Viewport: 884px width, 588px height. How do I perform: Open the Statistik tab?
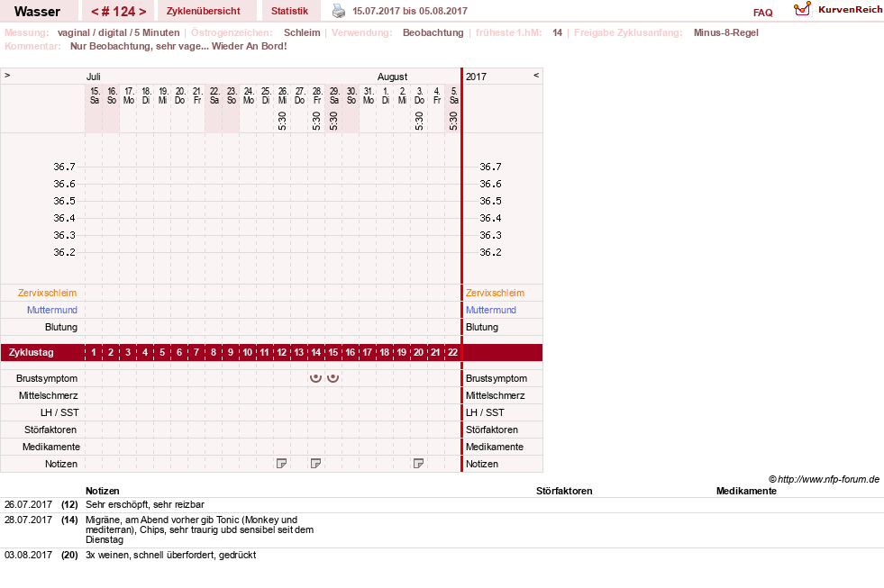coord(290,11)
